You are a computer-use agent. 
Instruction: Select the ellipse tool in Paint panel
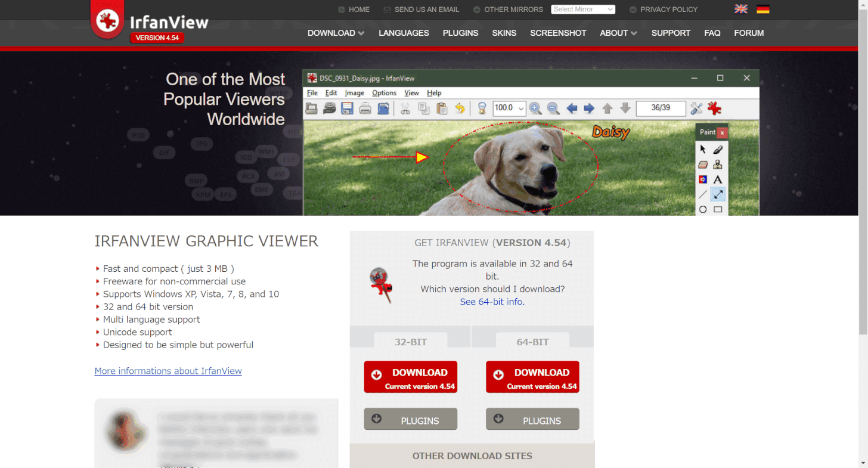pos(703,209)
